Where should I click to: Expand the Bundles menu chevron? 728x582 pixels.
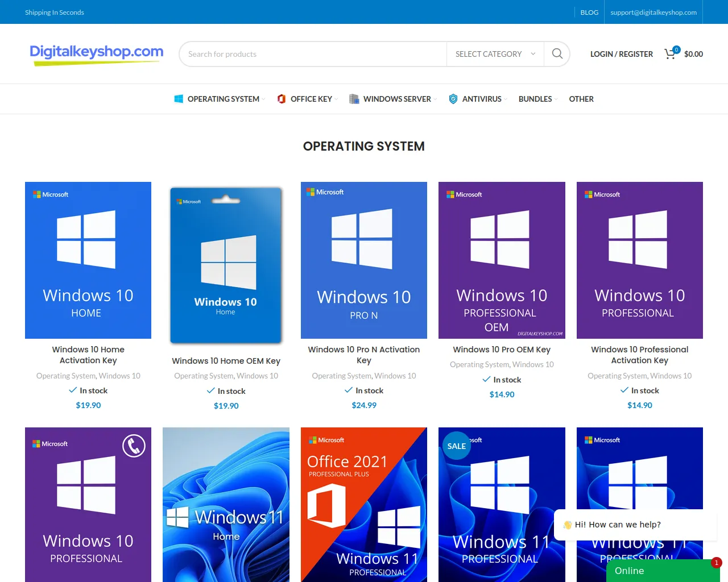point(556,99)
